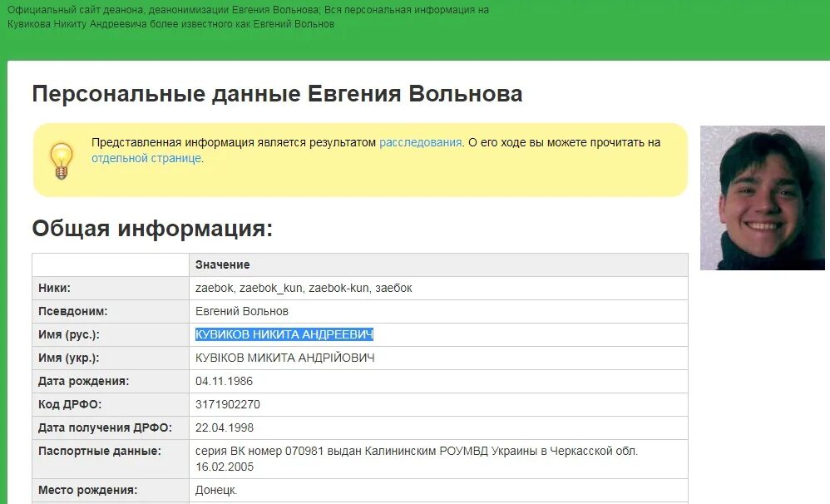
Task: Click the 'Ники:' row label
Action: 54,288
